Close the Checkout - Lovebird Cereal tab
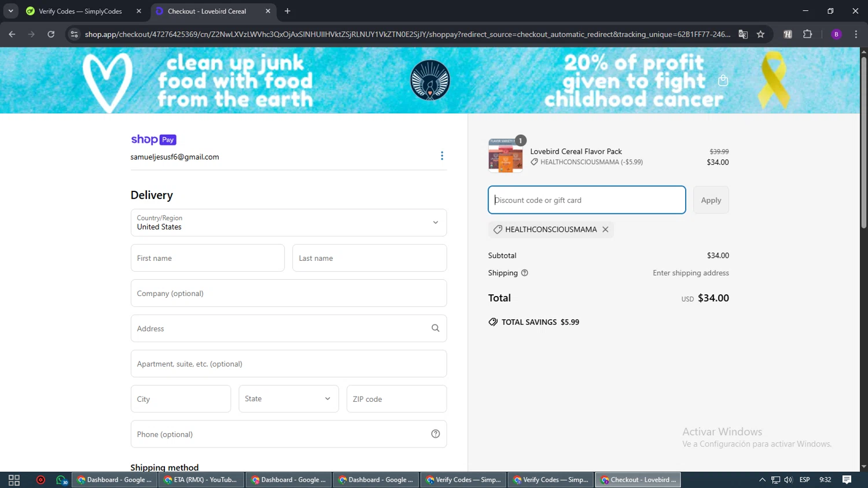868x488 pixels. coord(268,11)
